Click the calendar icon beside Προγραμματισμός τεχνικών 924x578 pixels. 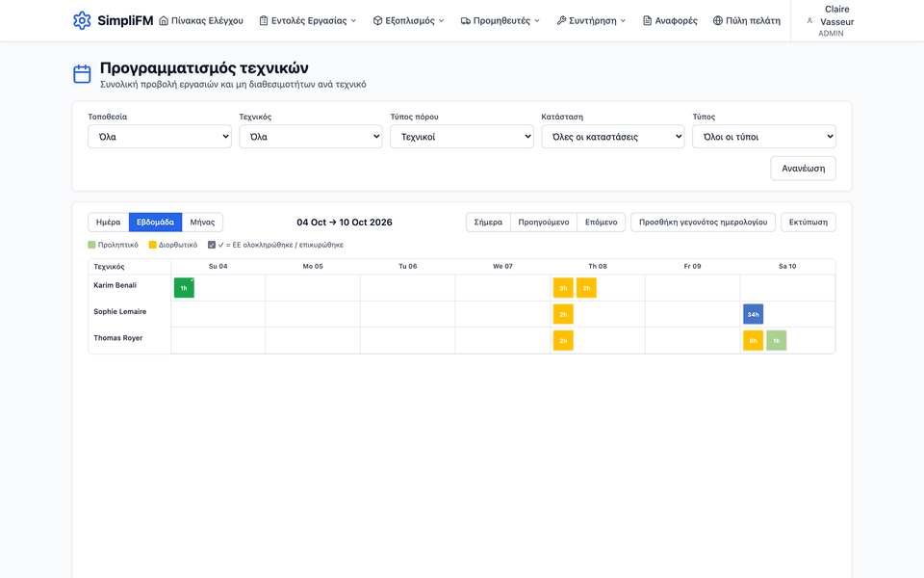pos(82,74)
